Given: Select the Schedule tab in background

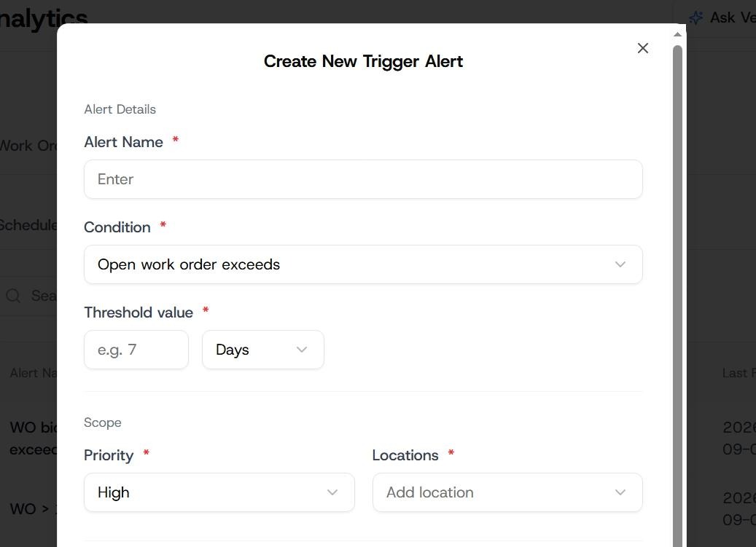Looking at the screenshot, I should click(x=28, y=225).
